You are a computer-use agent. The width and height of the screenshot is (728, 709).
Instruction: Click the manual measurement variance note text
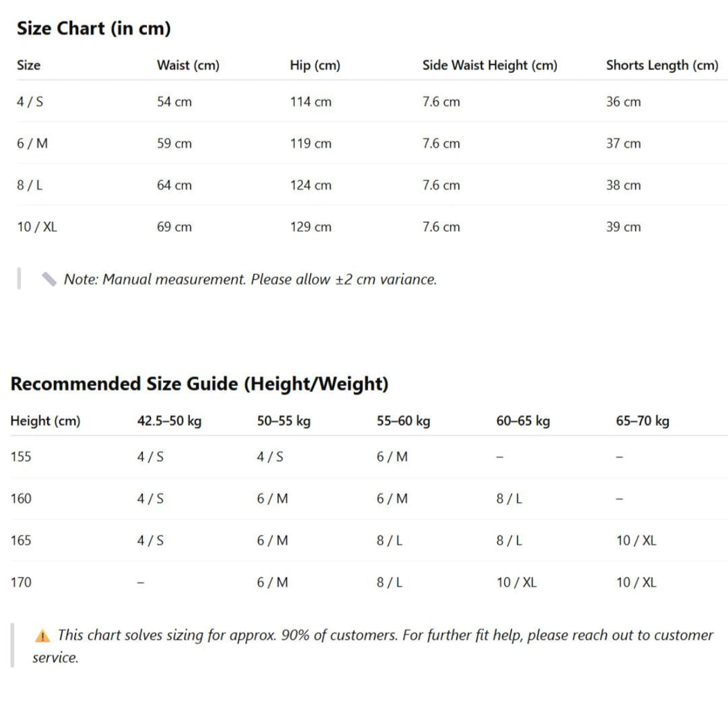250,280
